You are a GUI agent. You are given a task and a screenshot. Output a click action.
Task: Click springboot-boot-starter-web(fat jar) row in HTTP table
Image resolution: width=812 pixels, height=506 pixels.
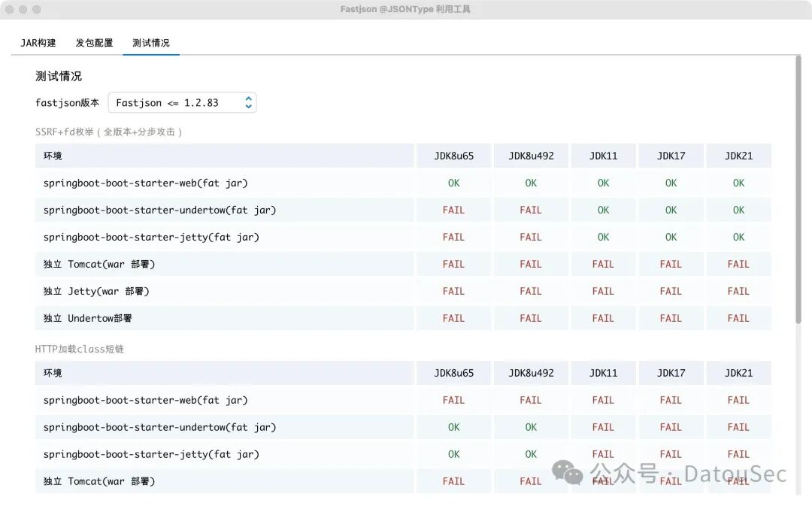(x=404, y=400)
